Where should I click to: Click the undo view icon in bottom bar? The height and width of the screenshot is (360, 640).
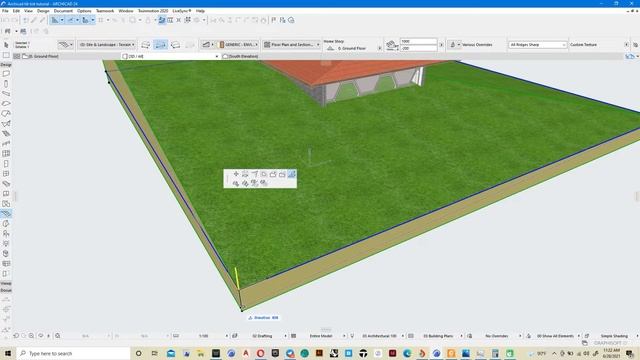16,336
